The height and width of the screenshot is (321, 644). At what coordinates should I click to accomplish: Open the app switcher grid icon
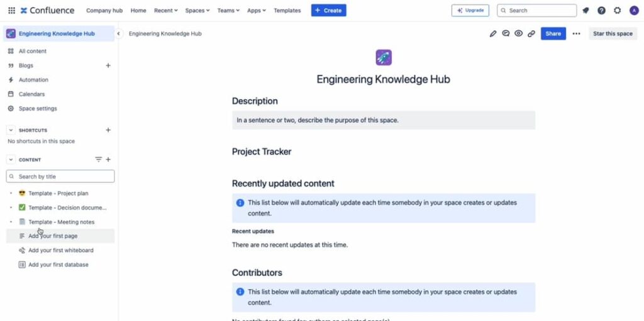click(11, 11)
